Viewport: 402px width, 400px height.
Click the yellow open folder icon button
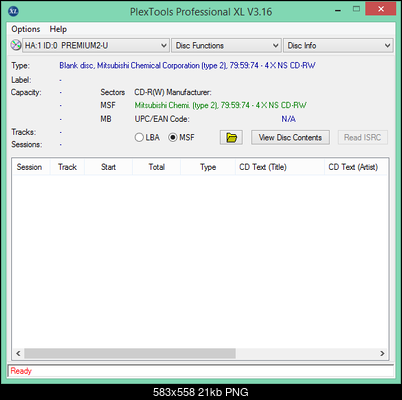pos(231,137)
